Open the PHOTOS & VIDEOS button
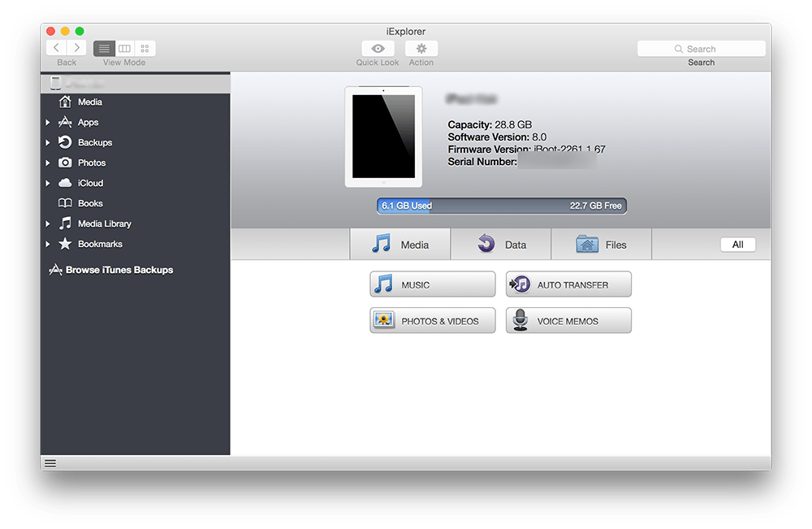 pos(433,321)
